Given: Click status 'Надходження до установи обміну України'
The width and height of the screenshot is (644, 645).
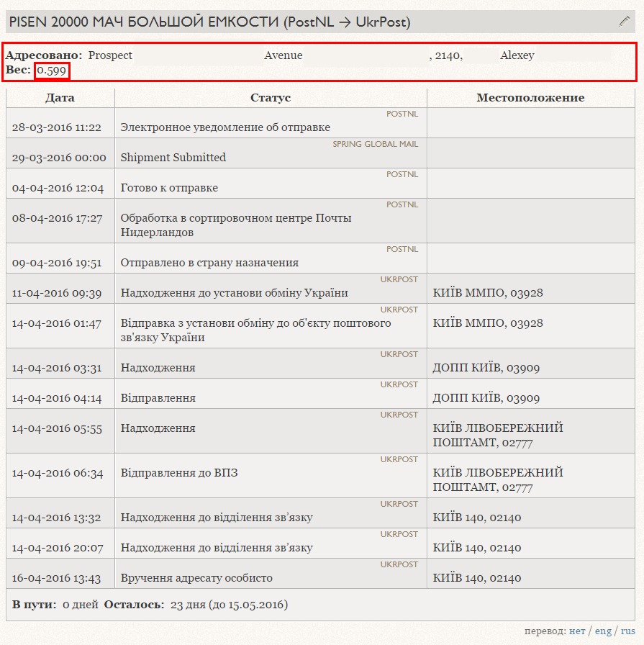Looking at the screenshot, I should (x=234, y=293).
